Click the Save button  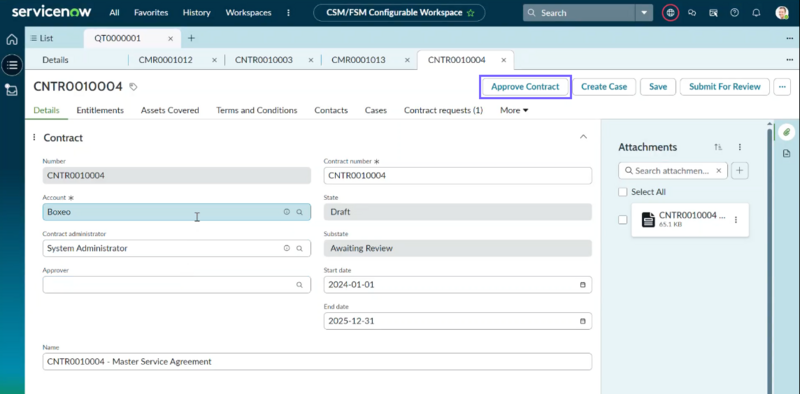pos(658,87)
